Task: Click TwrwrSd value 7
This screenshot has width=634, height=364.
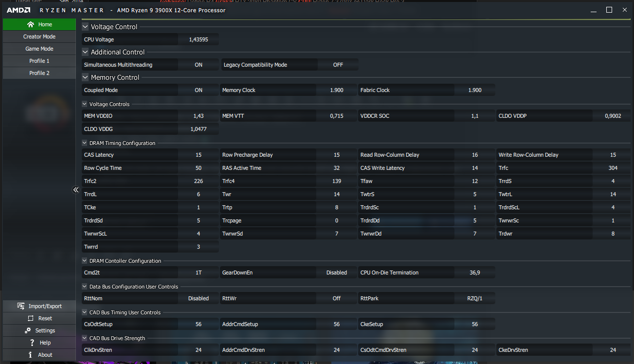Action: pyautogui.click(x=337, y=234)
